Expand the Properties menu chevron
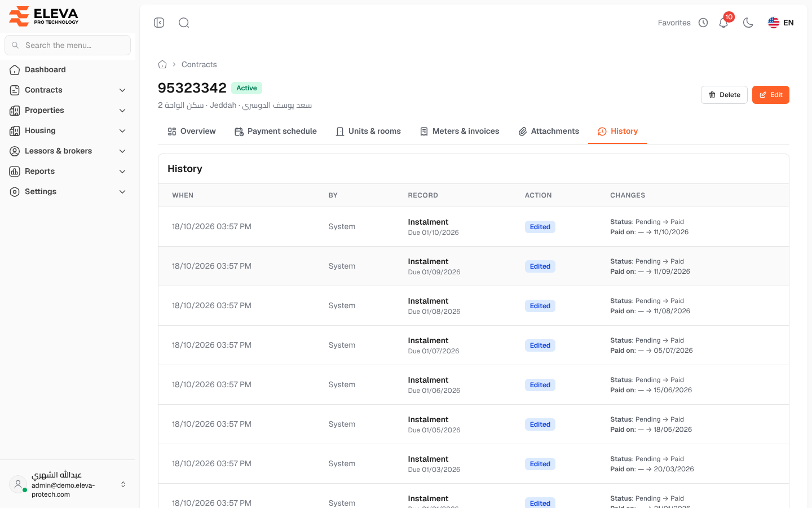Viewport: 812px width, 508px height. [122, 111]
